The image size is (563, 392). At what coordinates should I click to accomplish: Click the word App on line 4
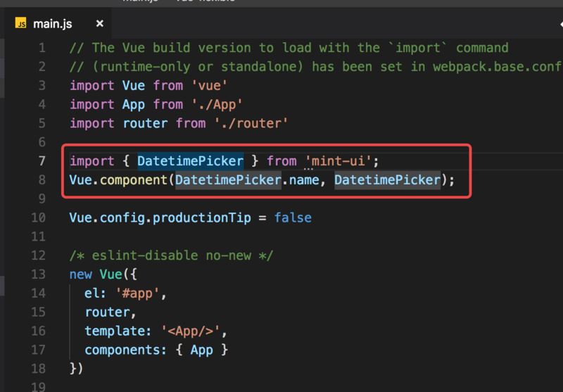coord(133,104)
